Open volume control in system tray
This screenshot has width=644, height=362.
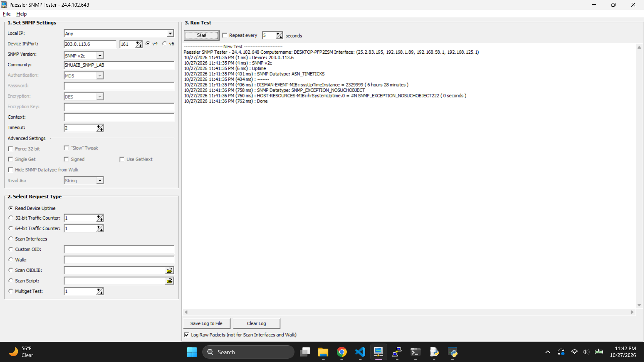(586, 352)
